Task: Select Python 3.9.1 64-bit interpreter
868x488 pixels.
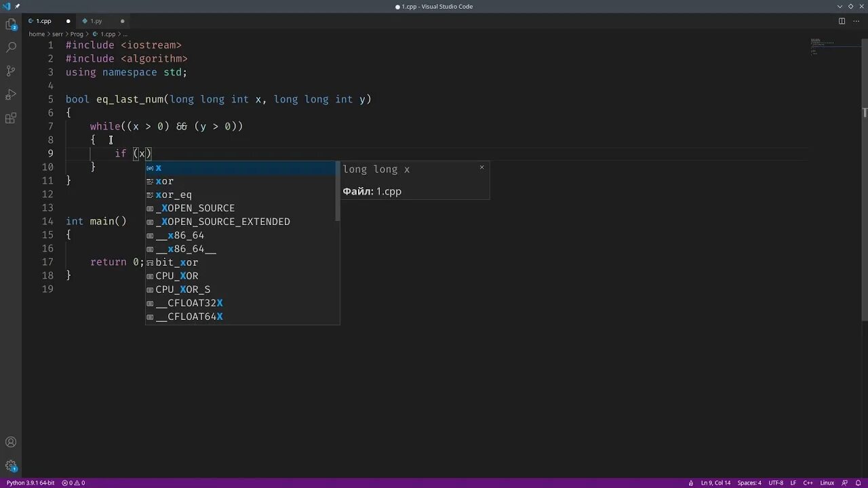Action: tap(31, 483)
